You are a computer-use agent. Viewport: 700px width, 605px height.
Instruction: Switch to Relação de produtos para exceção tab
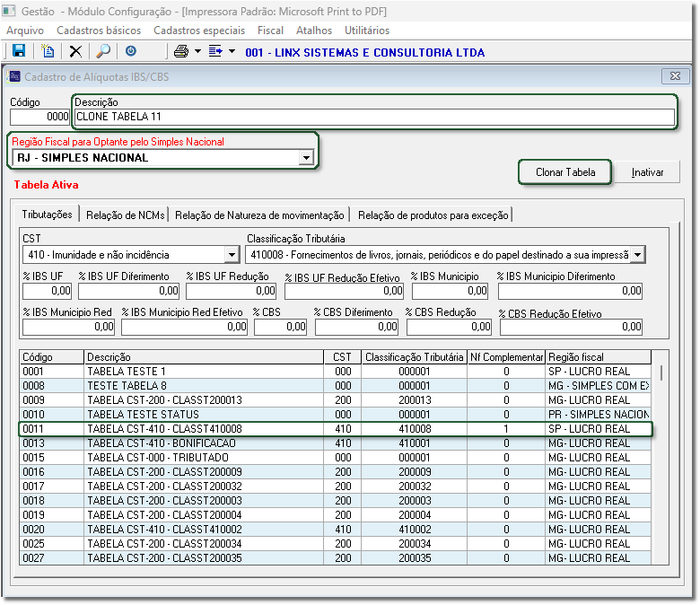(433, 215)
